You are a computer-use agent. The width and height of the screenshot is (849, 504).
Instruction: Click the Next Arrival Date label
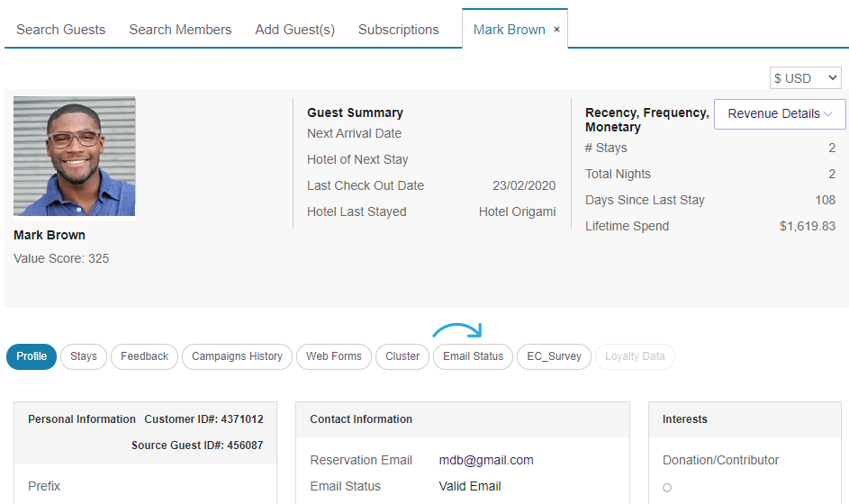click(354, 134)
